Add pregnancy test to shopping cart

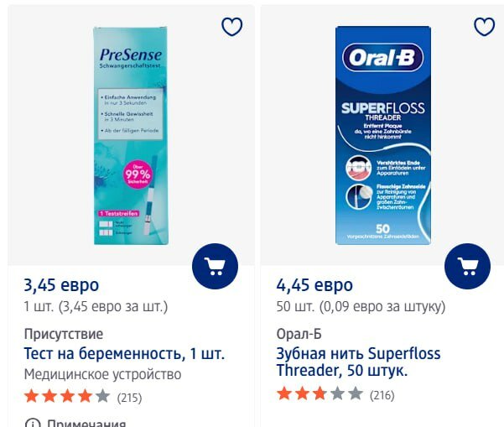[x=215, y=266]
